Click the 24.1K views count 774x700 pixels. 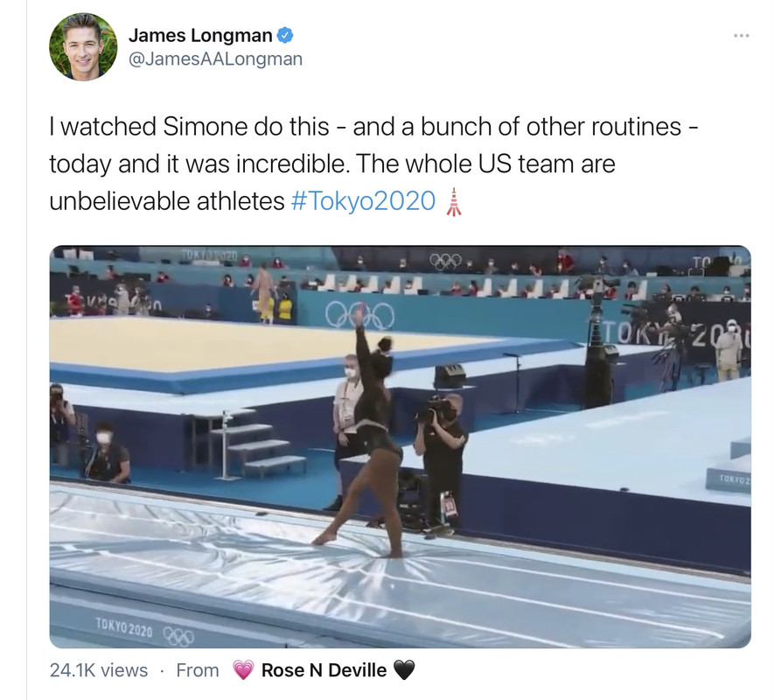coord(99,670)
